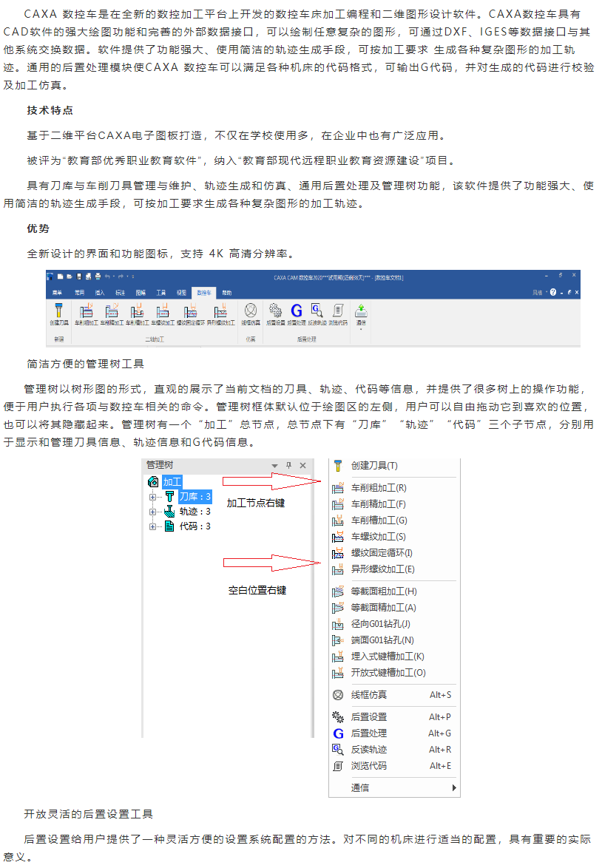The width and height of the screenshot is (602, 868).
Task: Choose 后置处理 Alt+G in context menu
Action: 394,733
